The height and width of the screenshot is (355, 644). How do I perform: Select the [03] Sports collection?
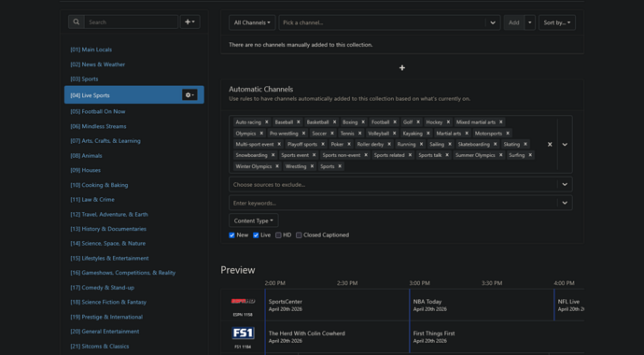click(84, 78)
